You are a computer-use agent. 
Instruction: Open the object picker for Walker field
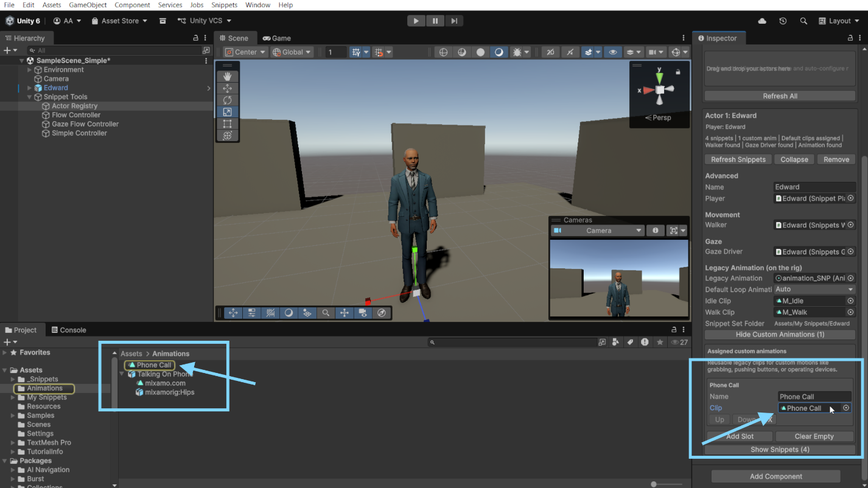[x=850, y=225]
